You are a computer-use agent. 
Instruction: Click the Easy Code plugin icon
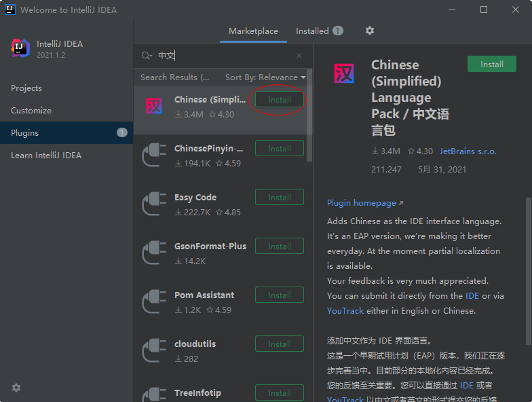(154, 204)
